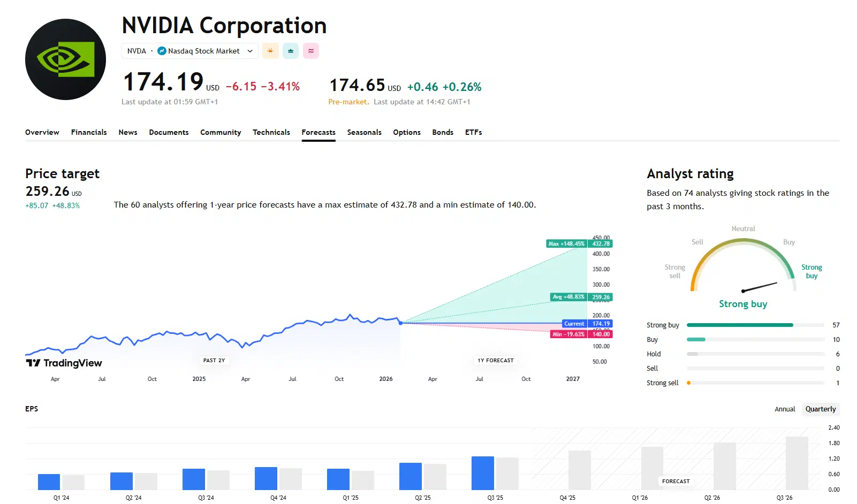The height and width of the screenshot is (504, 857).
Task: Open the Seasonals tab
Action: click(364, 132)
